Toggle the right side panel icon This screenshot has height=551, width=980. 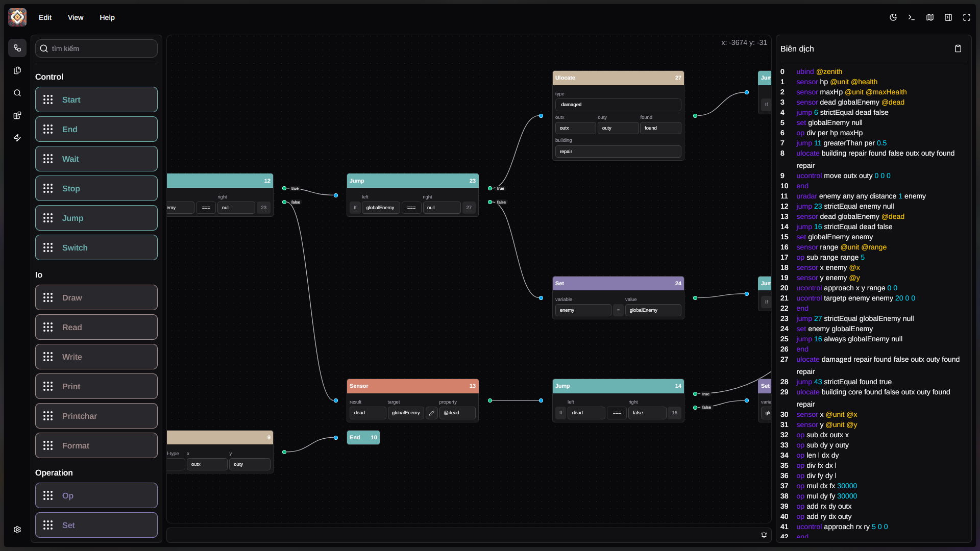click(948, 17)
